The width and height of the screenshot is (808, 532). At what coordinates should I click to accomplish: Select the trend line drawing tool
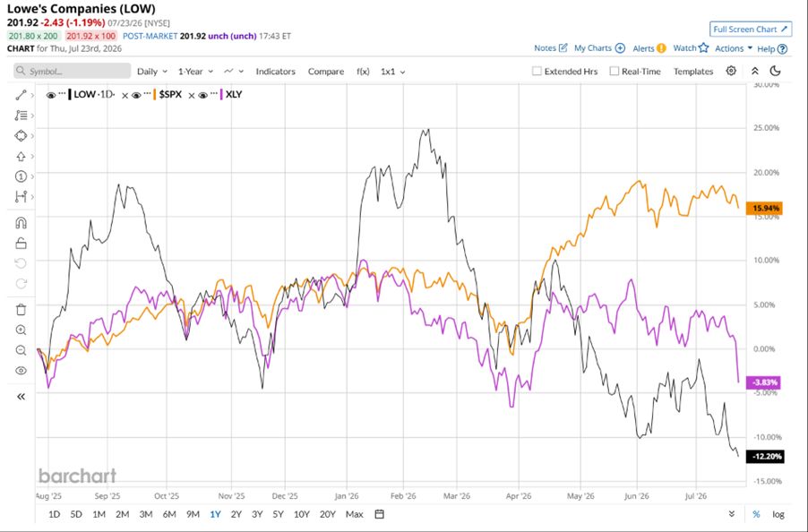[x=21, y=95]
